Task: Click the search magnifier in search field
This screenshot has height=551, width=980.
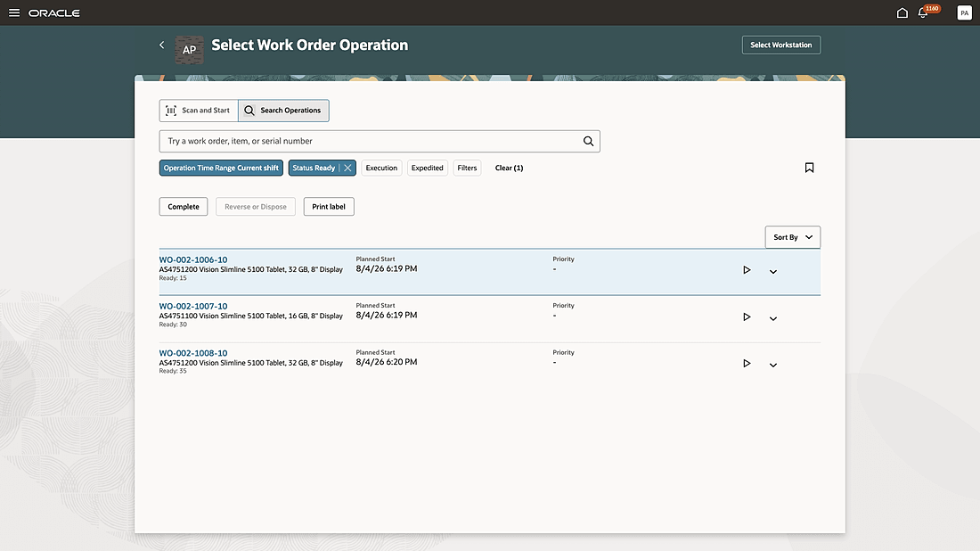Action: [588, 142]
